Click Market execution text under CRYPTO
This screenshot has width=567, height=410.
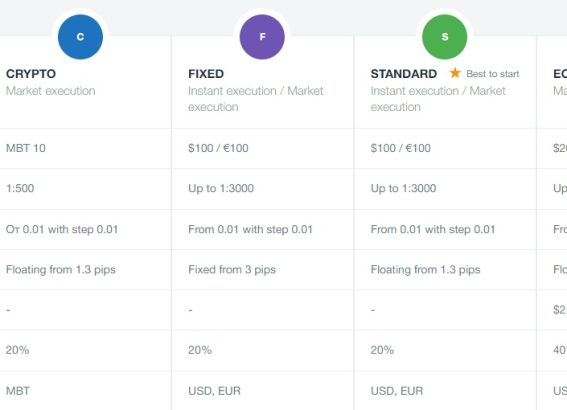[51, 91]
